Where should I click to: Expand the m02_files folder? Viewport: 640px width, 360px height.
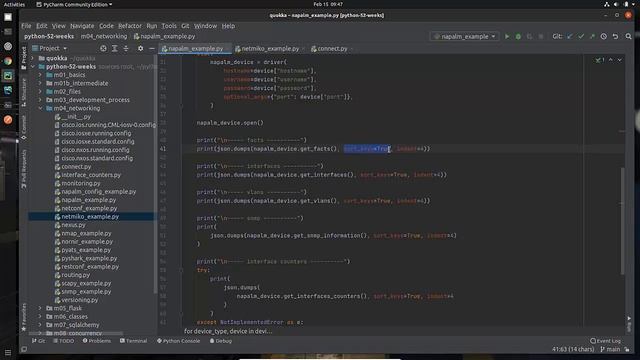(x=40, y=91)
